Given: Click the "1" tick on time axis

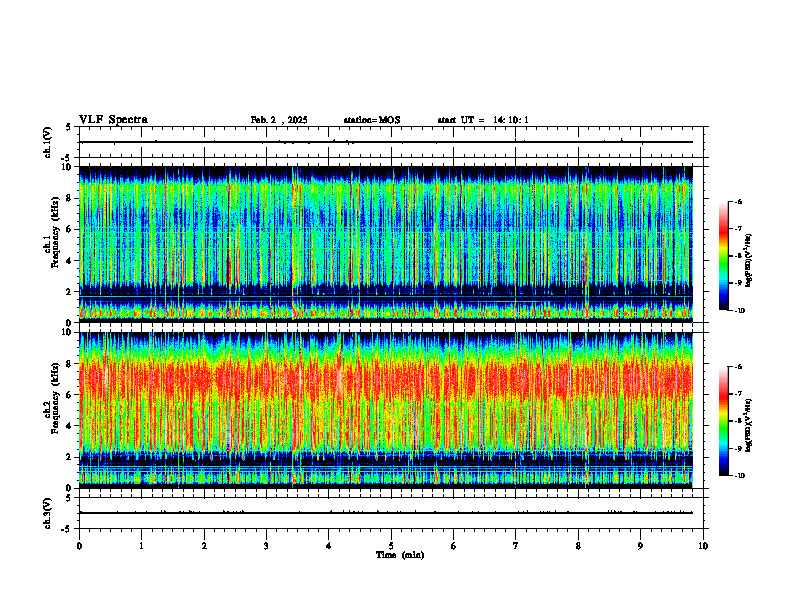Looking at the screenshot, I should 141,546.
